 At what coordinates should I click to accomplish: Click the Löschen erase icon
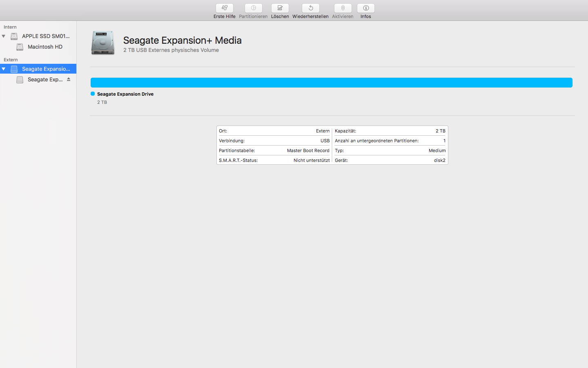click(x=280, y=8)
